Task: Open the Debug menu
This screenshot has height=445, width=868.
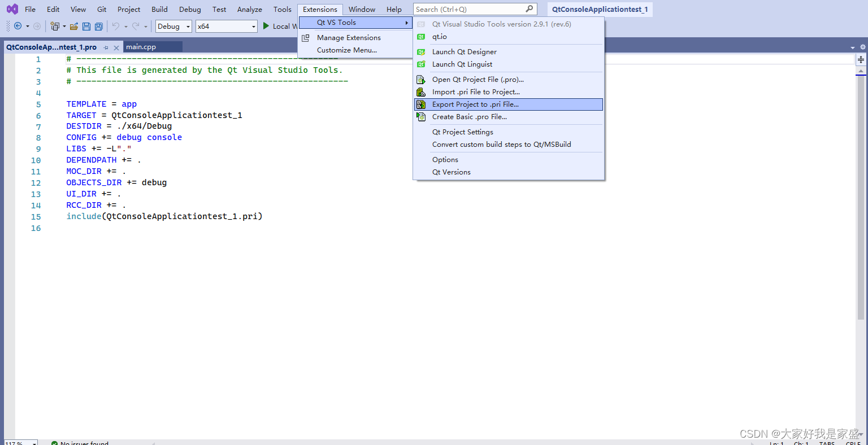Action: pos(190,9)
